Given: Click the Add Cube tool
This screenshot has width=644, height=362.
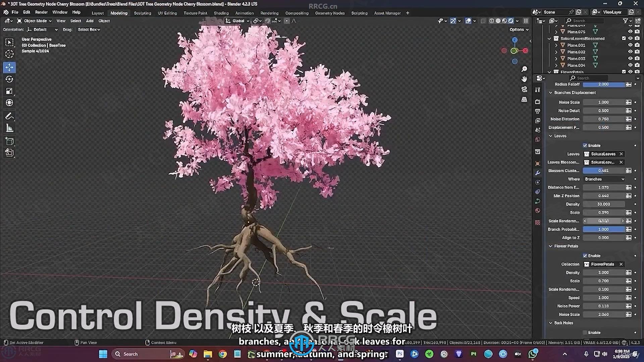Looking at the screenshot, I should pos(9,141).
